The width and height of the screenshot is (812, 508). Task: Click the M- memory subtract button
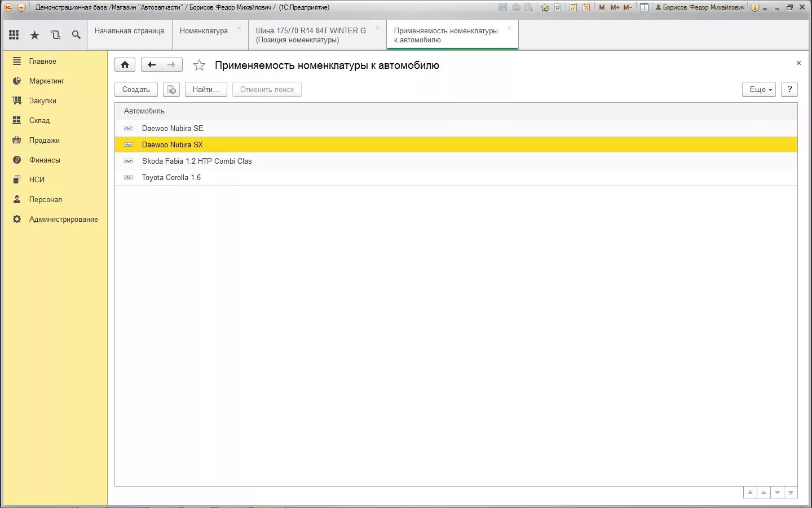point(628,7)
